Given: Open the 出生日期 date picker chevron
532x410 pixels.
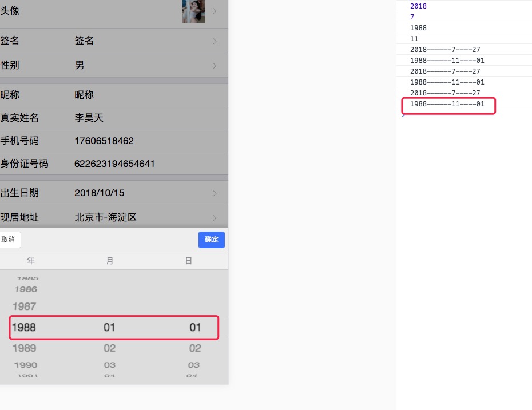Looking at the screenshot, I should [215, 193].
